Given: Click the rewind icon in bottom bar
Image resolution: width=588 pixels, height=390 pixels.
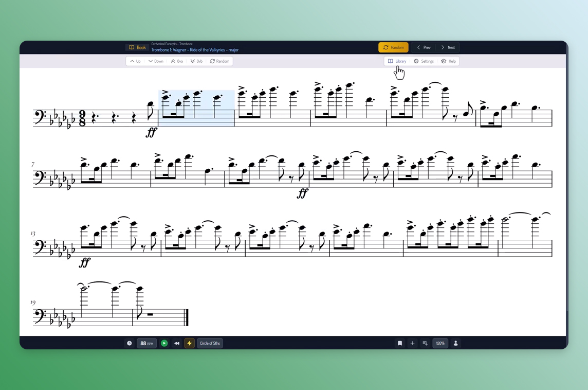Looking at the screenshot, I should 177,343.
